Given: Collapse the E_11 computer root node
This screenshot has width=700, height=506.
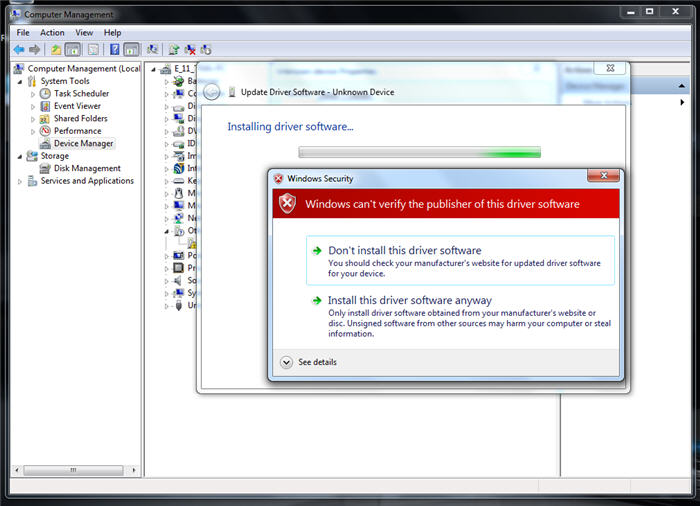Looking at the screenshot, I should tap(154, 69).
